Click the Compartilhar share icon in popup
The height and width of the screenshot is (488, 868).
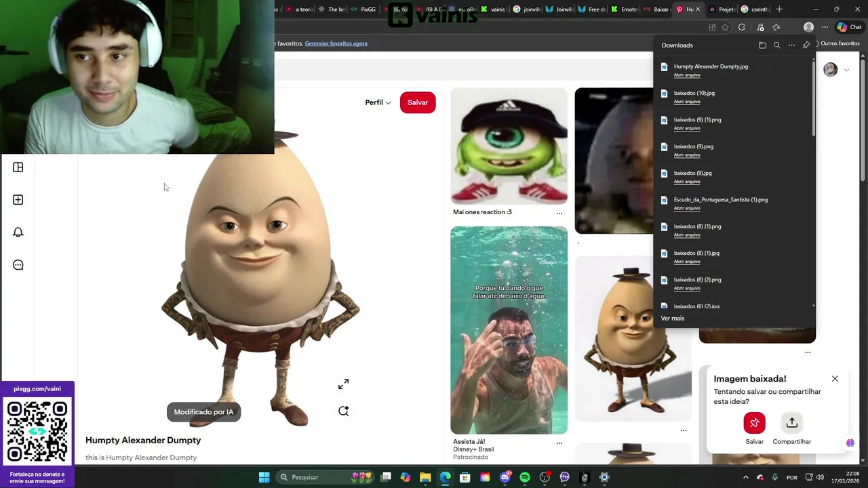(791, 423)
